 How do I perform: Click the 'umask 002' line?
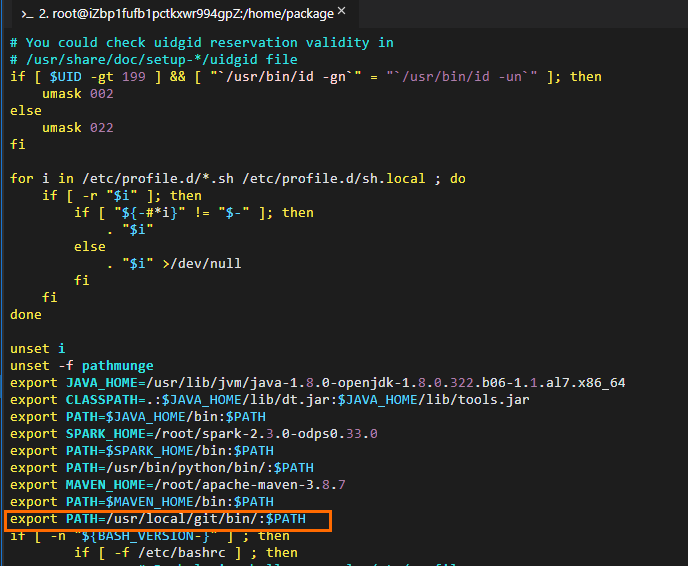click(x=78, y=93)
